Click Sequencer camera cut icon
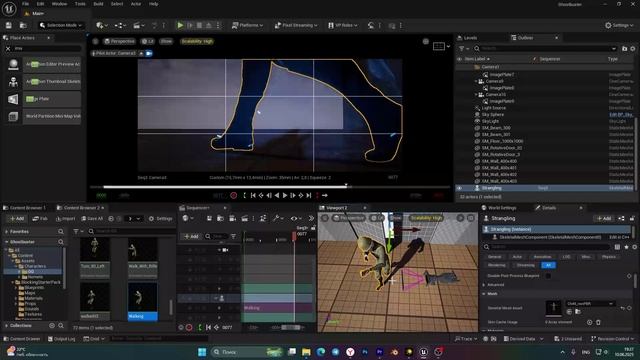The image size is (640, 360). tap(232, 219)
